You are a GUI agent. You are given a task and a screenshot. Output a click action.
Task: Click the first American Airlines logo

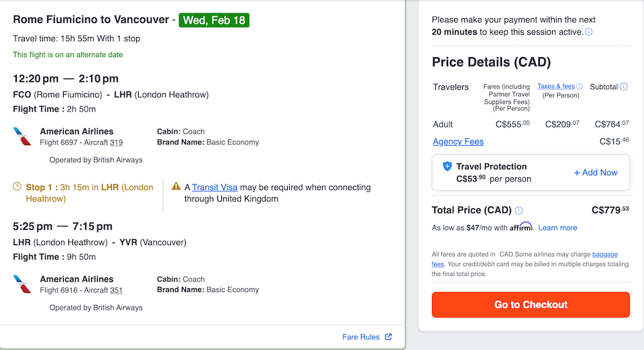(x=22, y=136)
